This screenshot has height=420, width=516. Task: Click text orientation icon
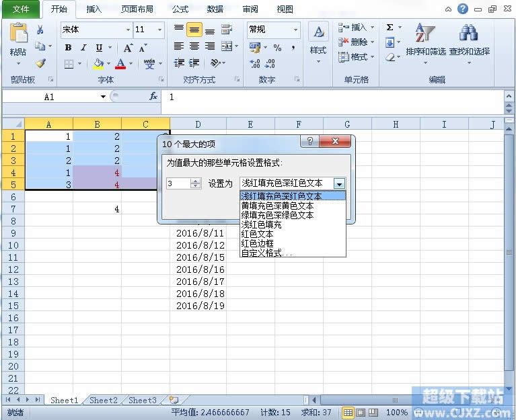(215, 62)
